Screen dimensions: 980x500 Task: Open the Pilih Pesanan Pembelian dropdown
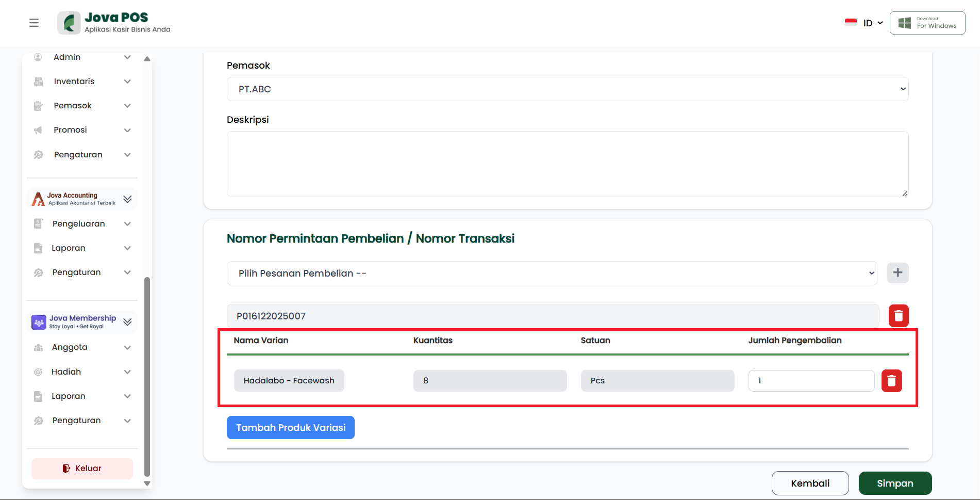click(552, 273)
